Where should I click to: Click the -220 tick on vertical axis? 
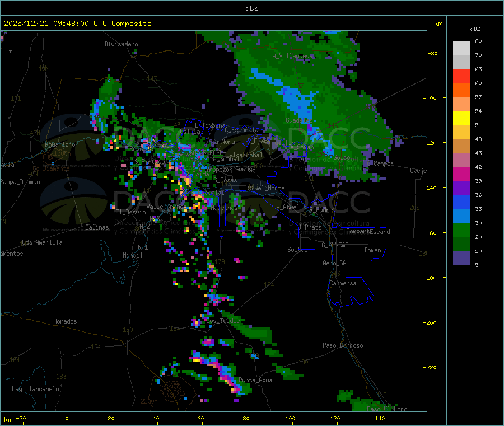tap(431, 368)
